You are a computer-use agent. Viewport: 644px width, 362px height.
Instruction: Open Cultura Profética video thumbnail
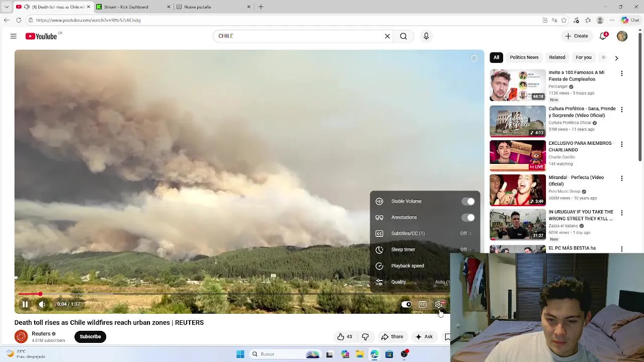tap(518, 121)
